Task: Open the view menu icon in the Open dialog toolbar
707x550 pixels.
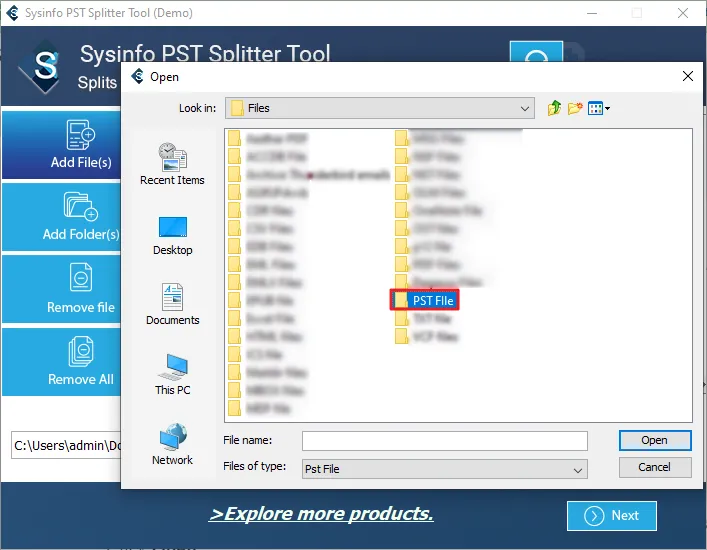Action: (x=599, y=108)
